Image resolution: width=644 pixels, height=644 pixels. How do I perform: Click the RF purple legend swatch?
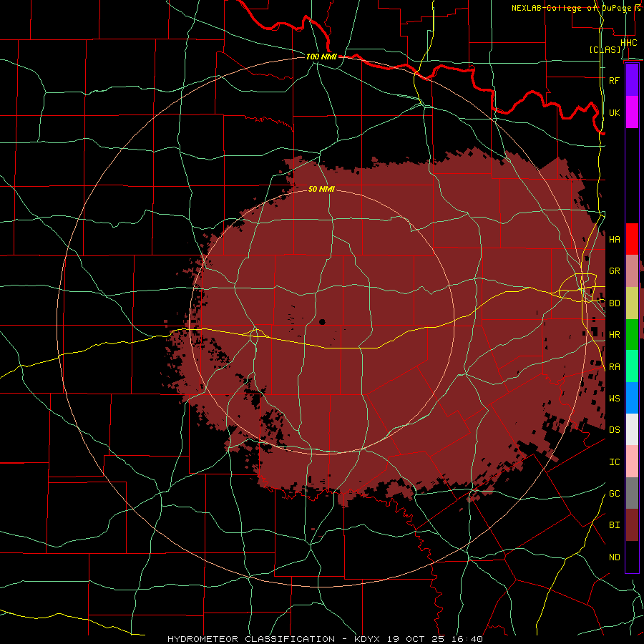click(x=632, y=80)
